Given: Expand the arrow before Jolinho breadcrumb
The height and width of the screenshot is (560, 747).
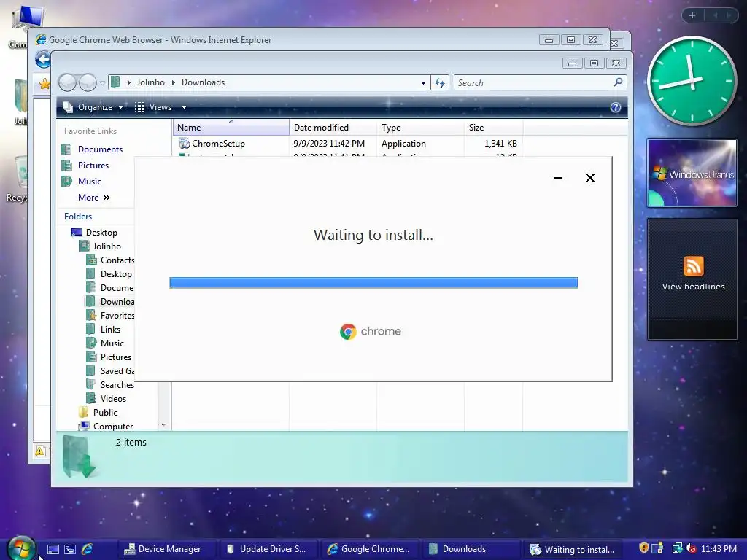Looking at the screenshot, I should click(128, 82).
